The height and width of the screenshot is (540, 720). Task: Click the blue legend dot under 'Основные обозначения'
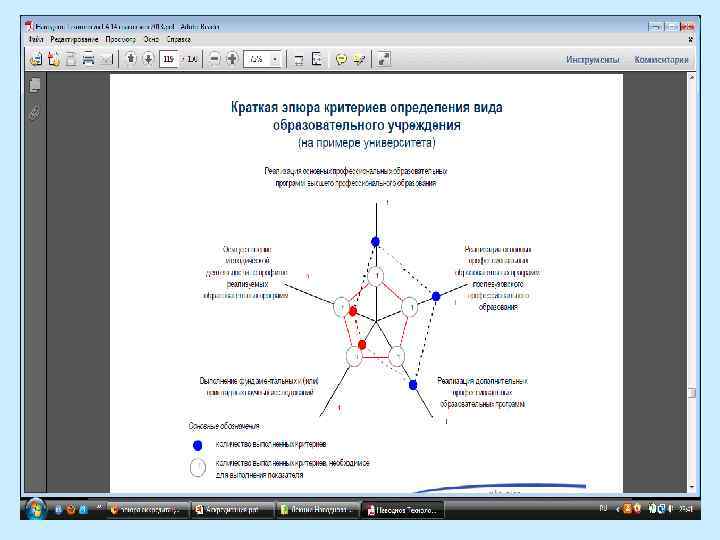[x=197, y=445]
